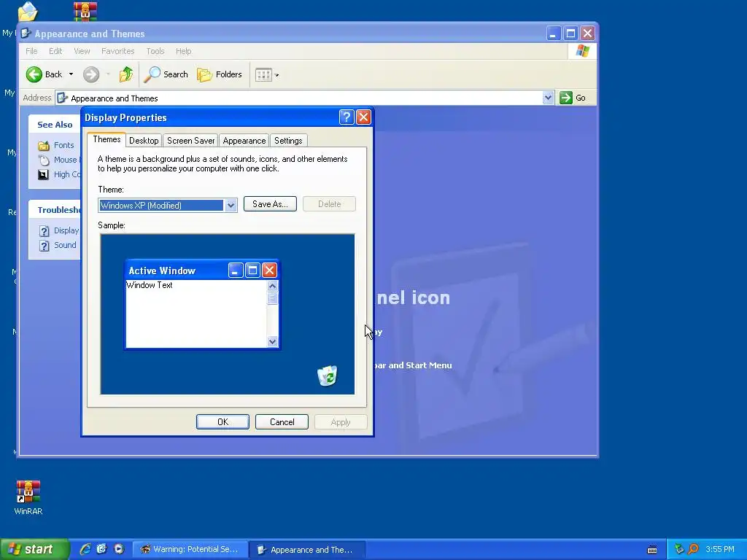Click the second Quick Launch icon
This screenshot has height=560, width=747.
(101, 549)
